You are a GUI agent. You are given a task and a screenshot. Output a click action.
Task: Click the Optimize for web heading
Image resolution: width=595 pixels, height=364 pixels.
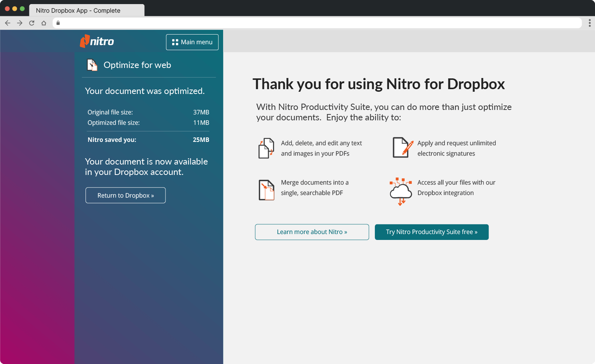tap(137, 65)
